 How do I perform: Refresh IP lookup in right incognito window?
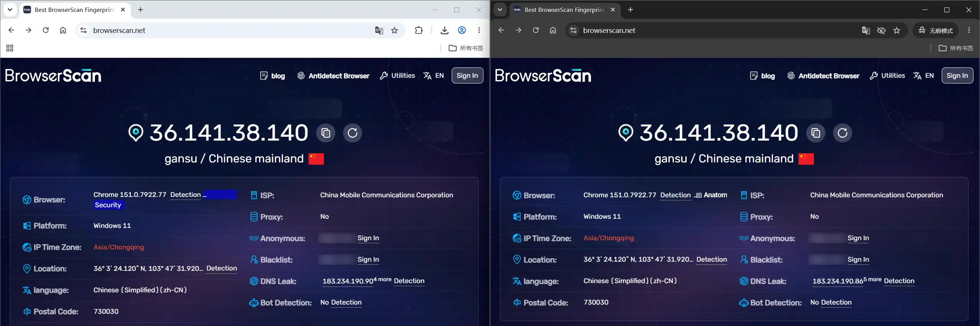(x=843, y=133)
